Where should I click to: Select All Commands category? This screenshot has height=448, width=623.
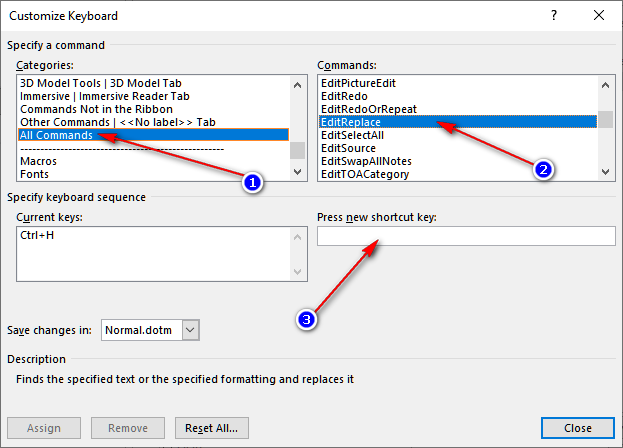(x=153, y=135)
